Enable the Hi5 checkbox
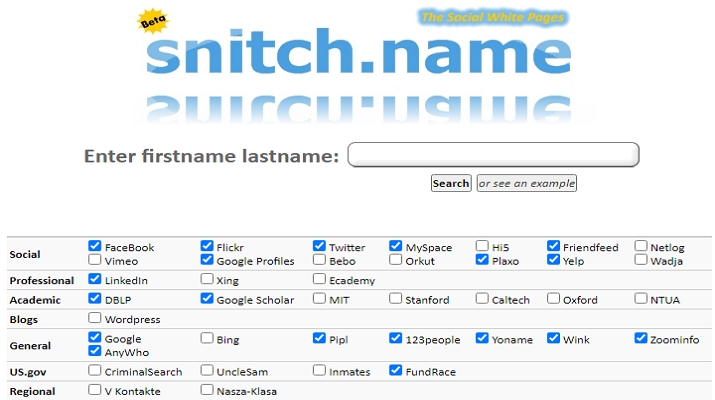This screenshot has width=715, height=400. pyautogui.click(x=482, y=246)
